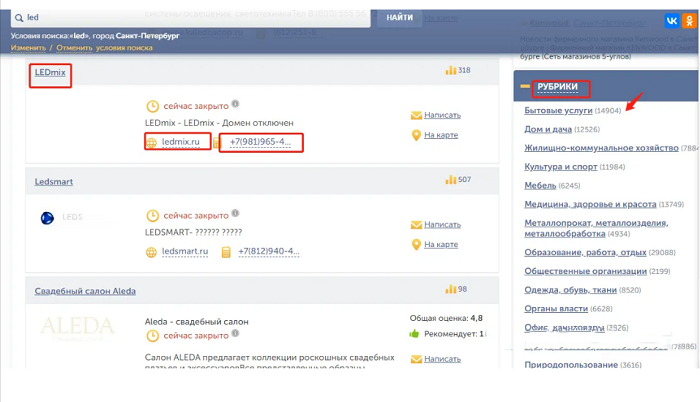Click LEDmix - Домен отключен description

(x=219, y=123)
